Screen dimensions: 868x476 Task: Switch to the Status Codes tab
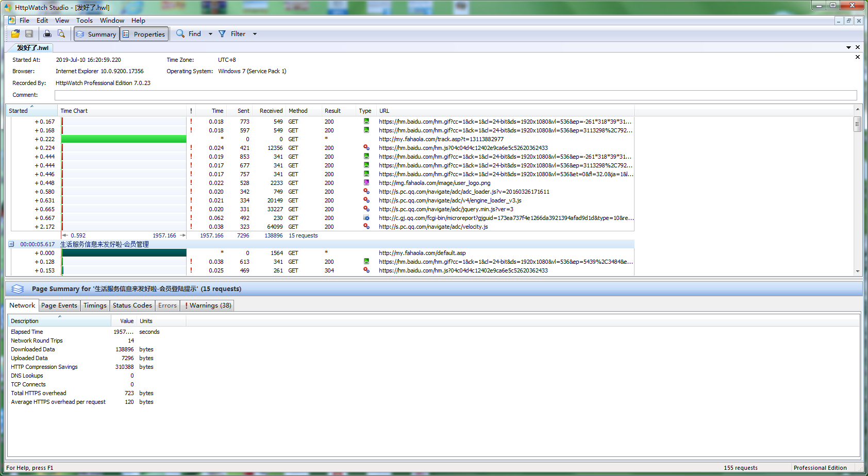click(x=132, y=305)
